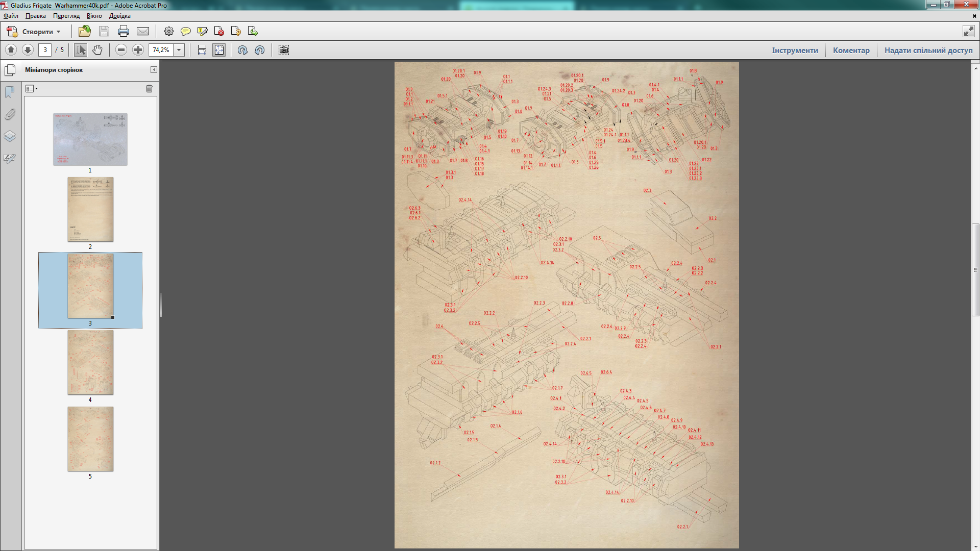Toggle read mode expand icon
The width and height of the screenshot is (980, 551).
point(969,31)
